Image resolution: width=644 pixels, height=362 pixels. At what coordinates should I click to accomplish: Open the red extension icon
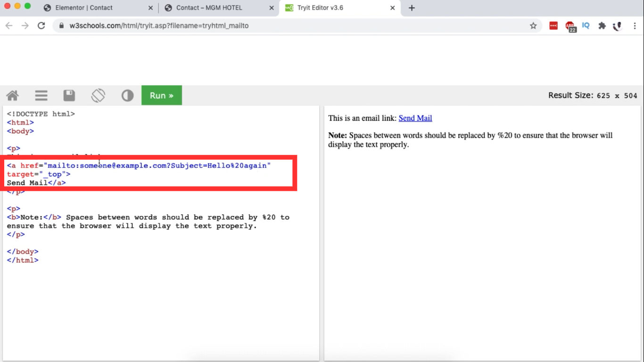click(x=553, y=26)
